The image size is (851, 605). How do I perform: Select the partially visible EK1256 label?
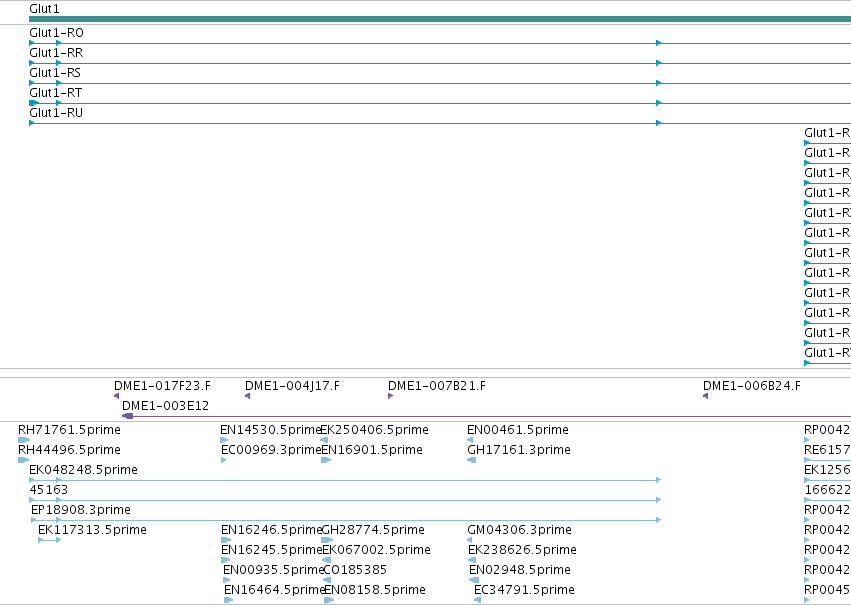pyautogui.click(x=827, y=470)
